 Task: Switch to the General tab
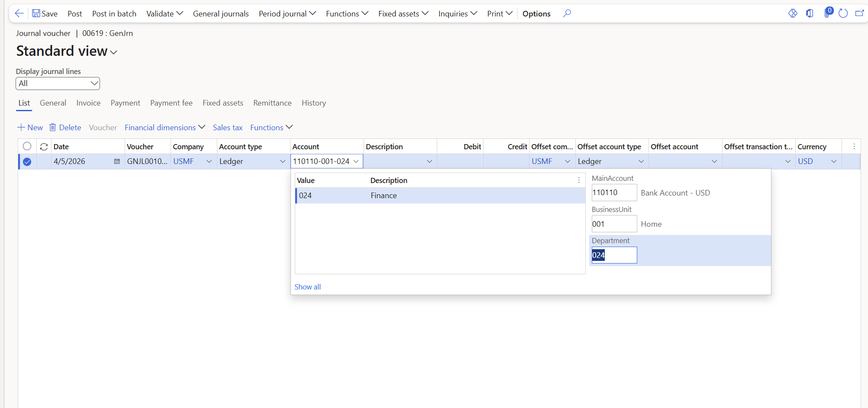coord(53,103)
